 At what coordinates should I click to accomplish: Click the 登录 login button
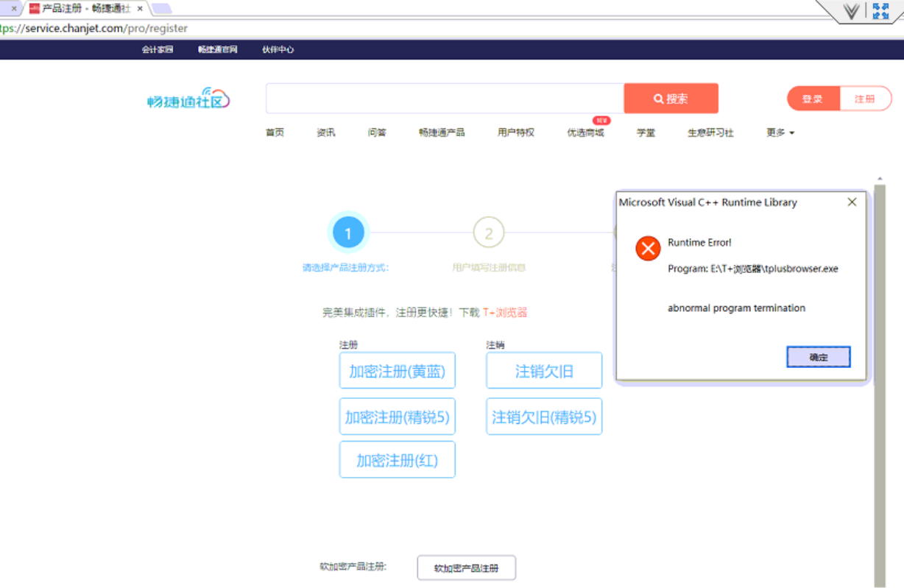(x=813, y=99)
